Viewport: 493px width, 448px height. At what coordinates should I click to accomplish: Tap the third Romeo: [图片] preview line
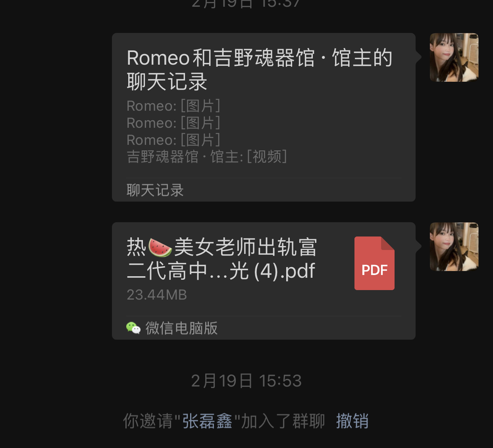(173, 140)
